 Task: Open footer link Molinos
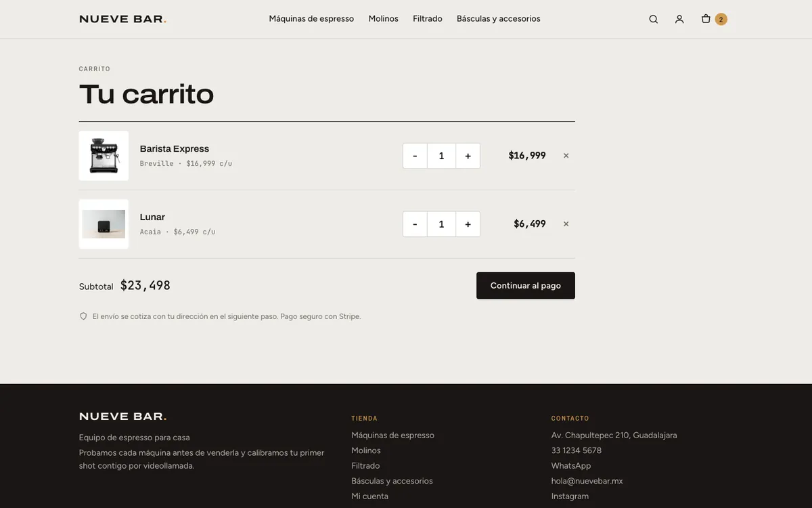[366, 450]
